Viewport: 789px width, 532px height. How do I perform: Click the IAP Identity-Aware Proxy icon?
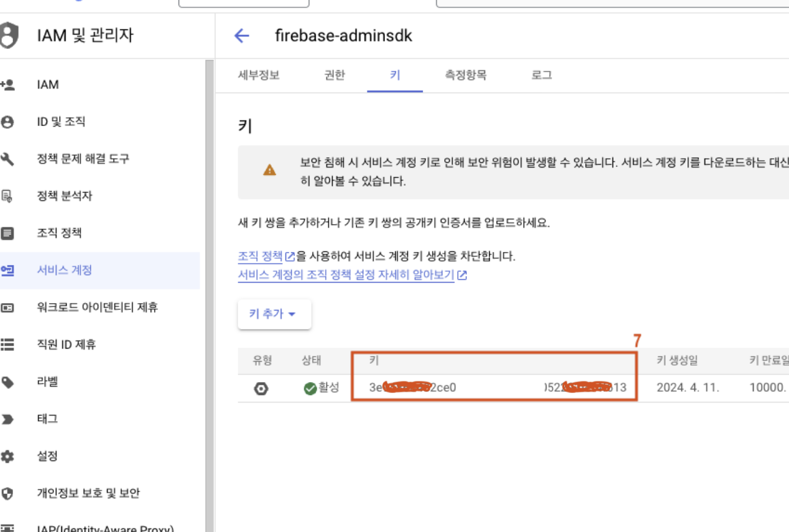(x=7, y=528)
